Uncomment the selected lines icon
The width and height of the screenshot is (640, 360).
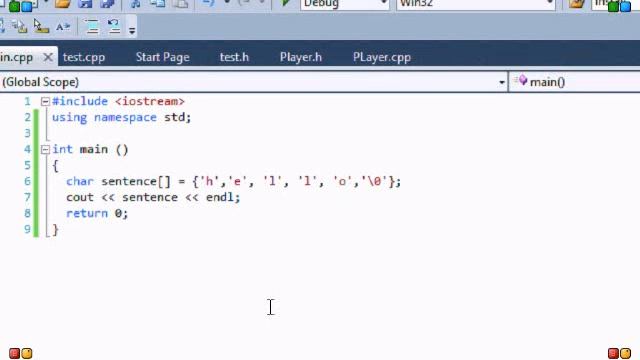coord(114,27)
